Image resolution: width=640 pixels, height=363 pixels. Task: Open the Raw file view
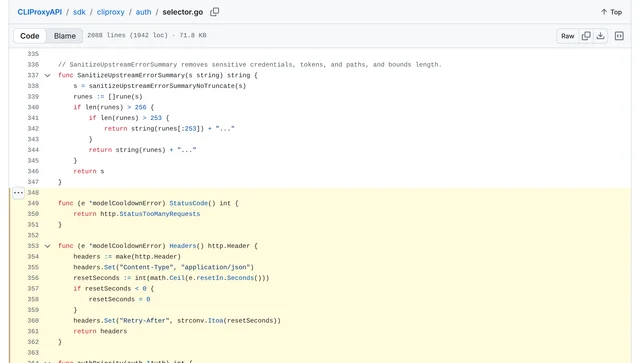(x=567, y=36)
